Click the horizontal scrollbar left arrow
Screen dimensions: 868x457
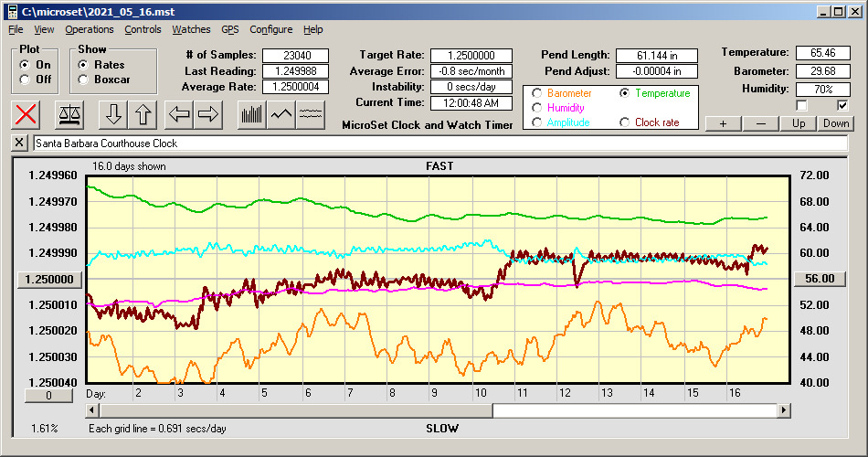[92, 410]
